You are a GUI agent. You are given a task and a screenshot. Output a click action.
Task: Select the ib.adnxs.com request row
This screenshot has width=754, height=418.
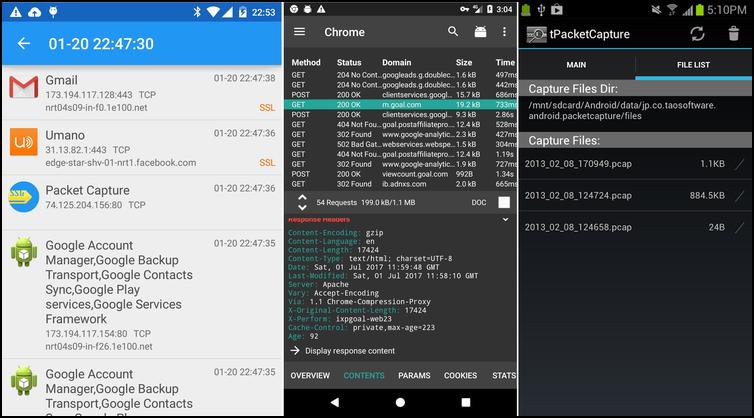[x=401, y=184]
